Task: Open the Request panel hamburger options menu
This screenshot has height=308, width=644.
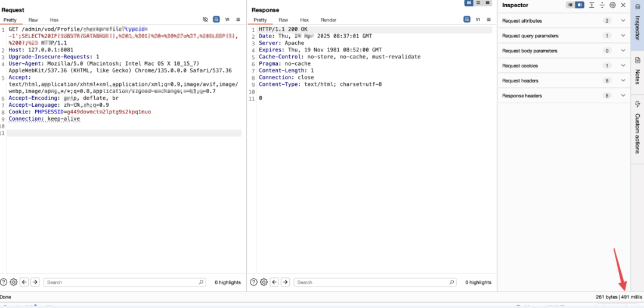Action: click(x=238, y=19)
